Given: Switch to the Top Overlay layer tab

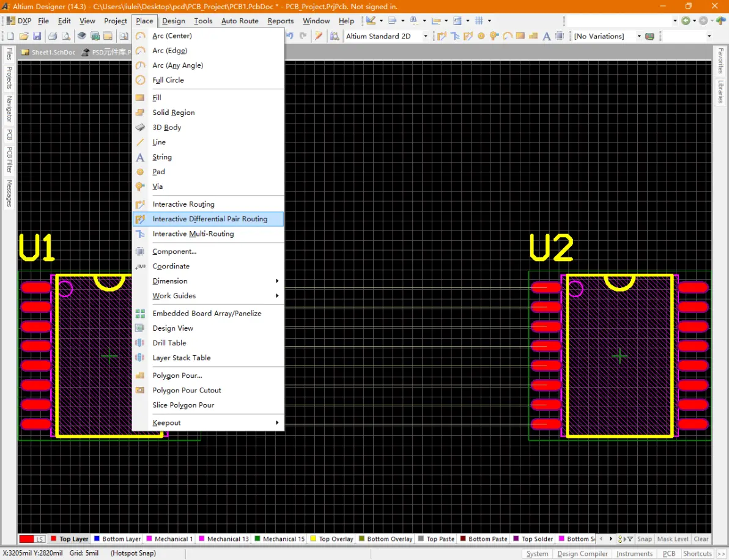Looking at the screenshot, I should pyautogui.click(x=331, y=539).
